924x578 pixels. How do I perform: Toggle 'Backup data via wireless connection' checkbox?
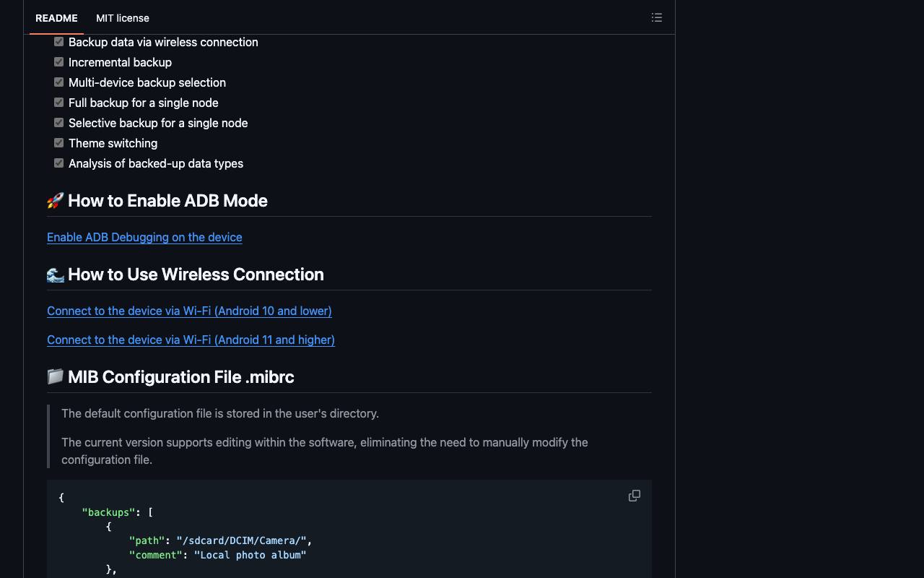[x=59, y=42]
